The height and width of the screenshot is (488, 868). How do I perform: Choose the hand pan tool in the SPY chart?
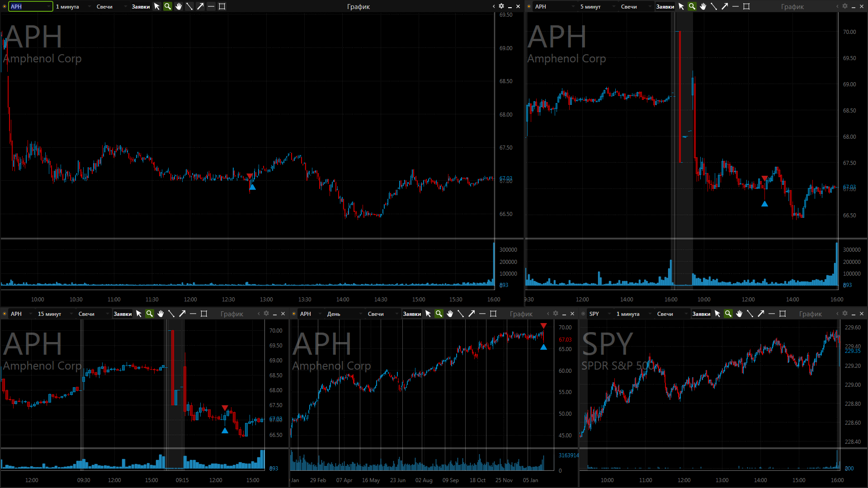coord(739,314)
